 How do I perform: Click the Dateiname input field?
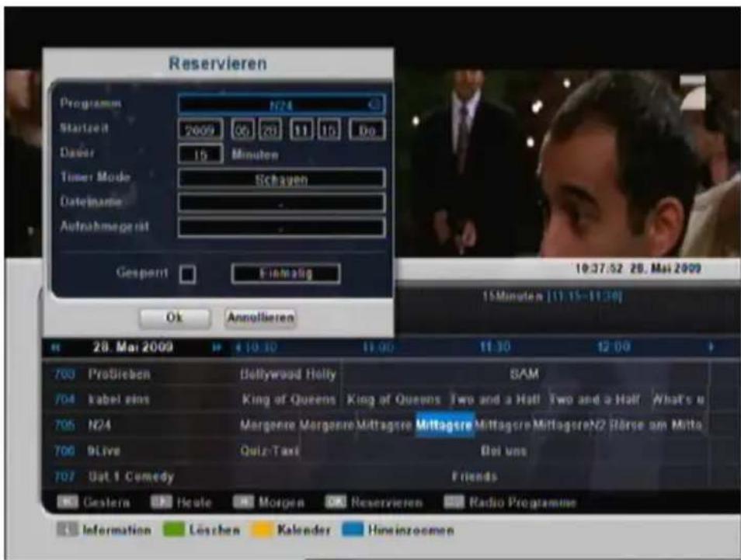pos(281,203)
